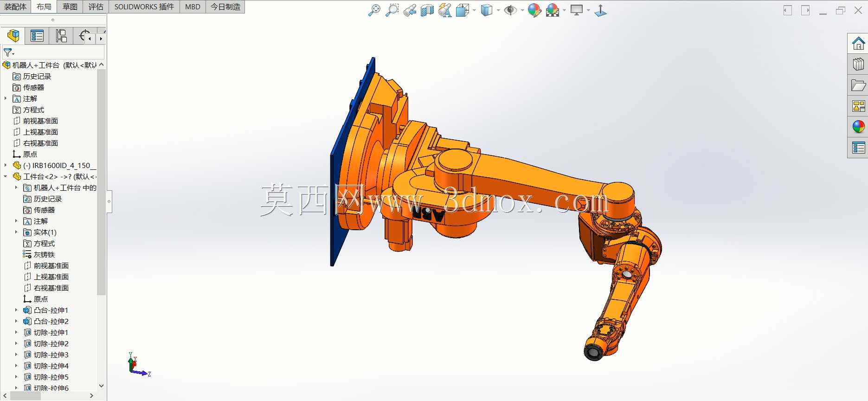
Task: Click the Zoom to Fit icon
Action: tap(374, 10)
